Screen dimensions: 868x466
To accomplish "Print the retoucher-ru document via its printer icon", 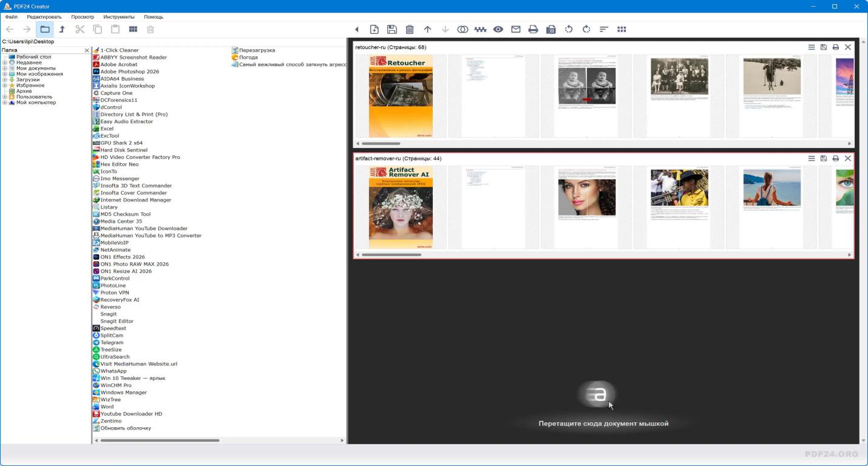I will tap(835, 47).
